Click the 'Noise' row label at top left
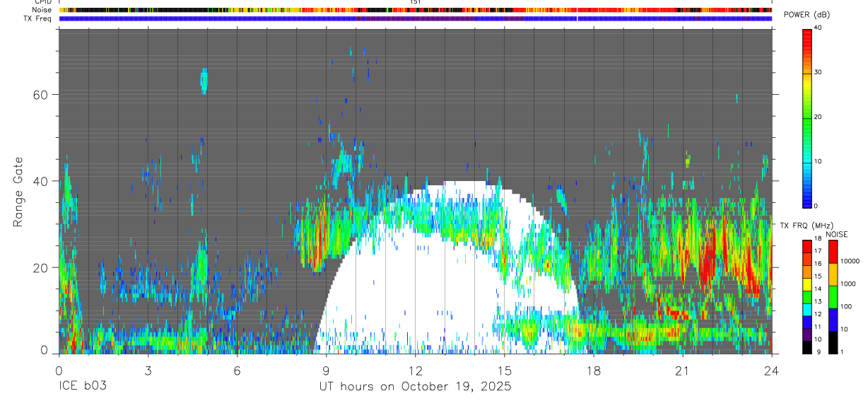This screenshot has height=401, width=868. click(42, 10)
